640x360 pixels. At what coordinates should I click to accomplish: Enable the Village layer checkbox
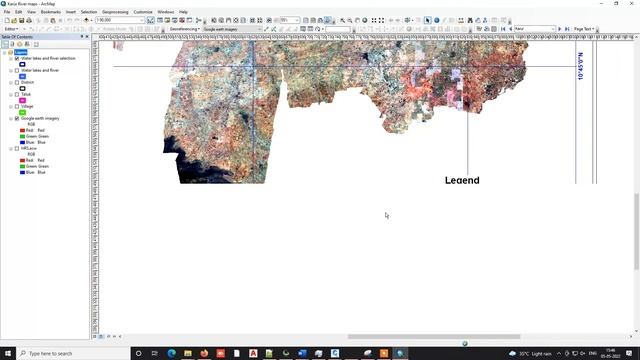click(x=17, y=107)
